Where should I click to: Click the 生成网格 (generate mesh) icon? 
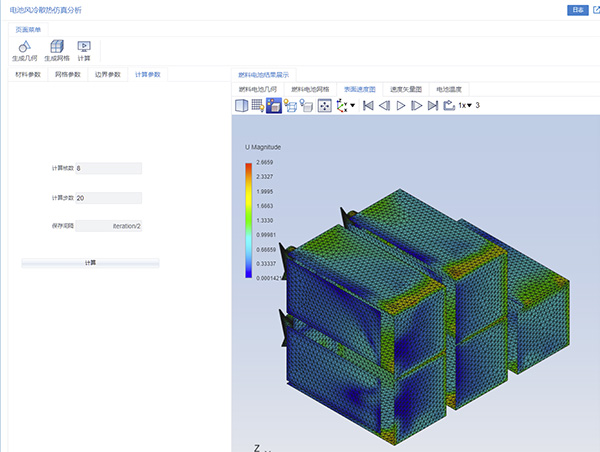[x=57, y=46]
